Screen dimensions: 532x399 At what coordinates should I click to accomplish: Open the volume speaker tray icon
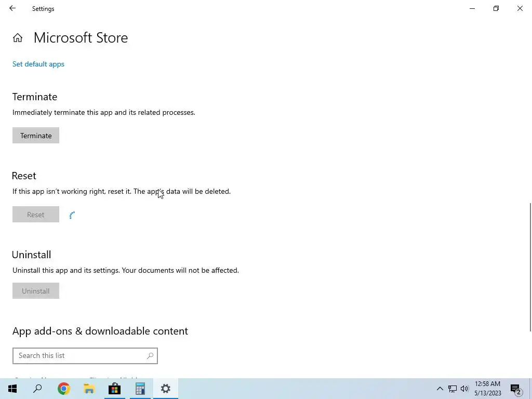(x=464, y=389)
